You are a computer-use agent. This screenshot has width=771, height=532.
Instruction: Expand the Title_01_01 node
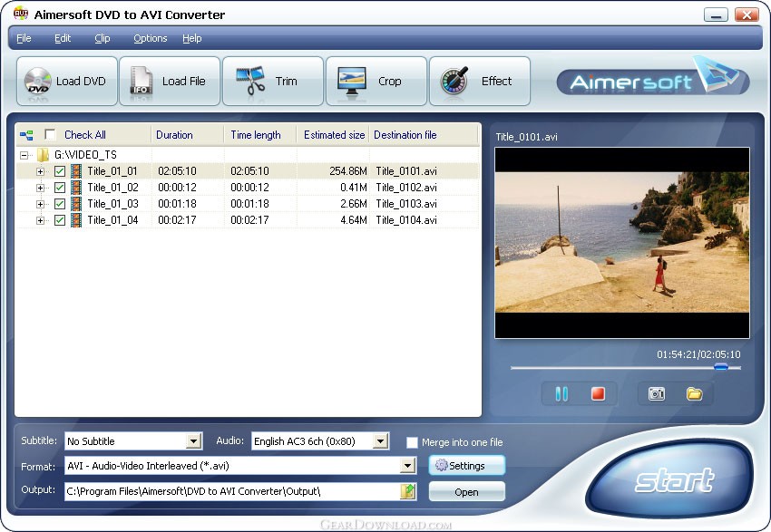click(x=40, y=171)
